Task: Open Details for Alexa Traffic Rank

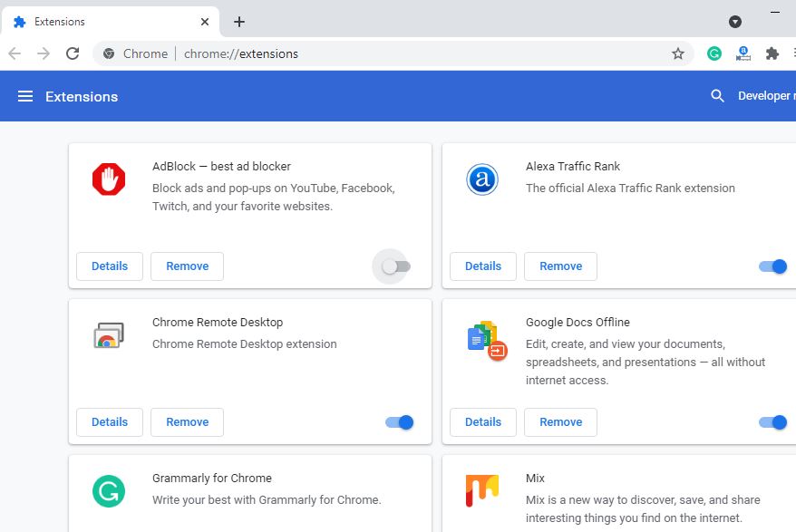Action: (x=483, y=266)
